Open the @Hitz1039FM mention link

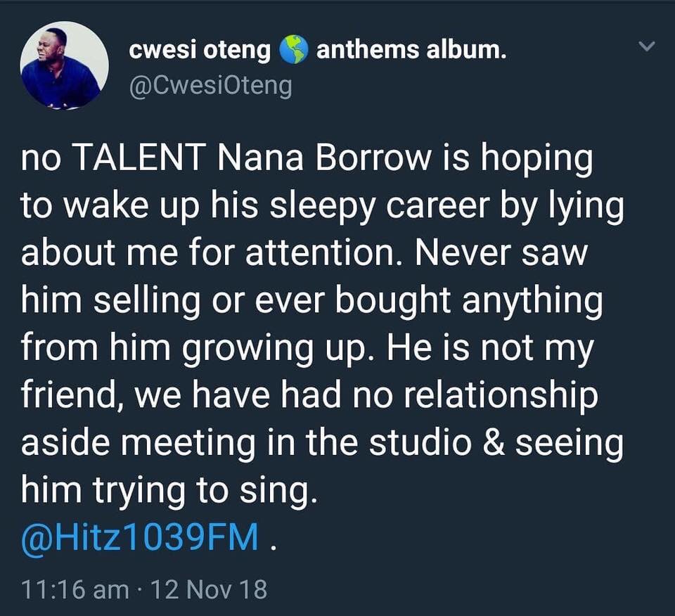coord(140,539)
